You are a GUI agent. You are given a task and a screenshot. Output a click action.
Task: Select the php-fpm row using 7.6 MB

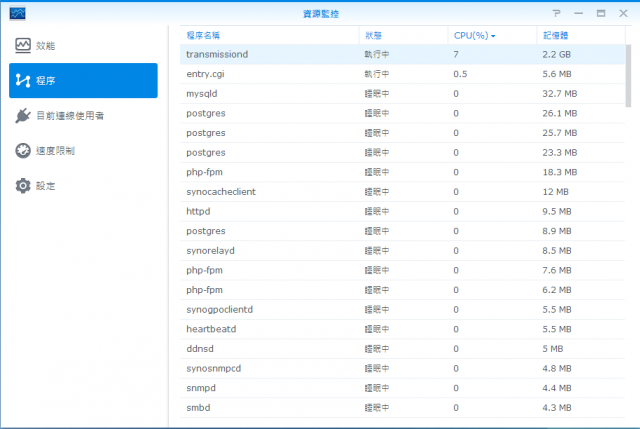(x=402, y=270)
